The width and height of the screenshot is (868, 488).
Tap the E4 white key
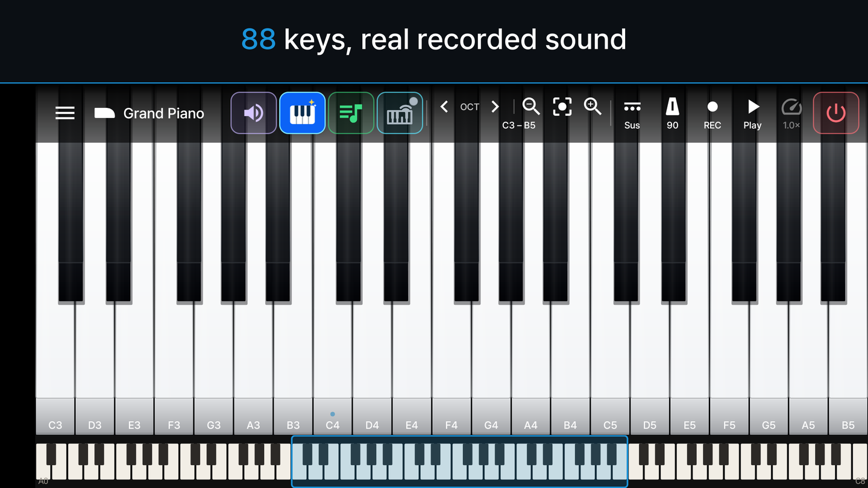click(412, 361)
